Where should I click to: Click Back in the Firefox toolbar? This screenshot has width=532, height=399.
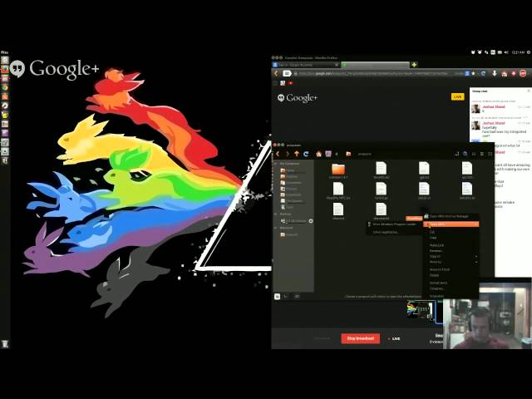click(276, 73)
